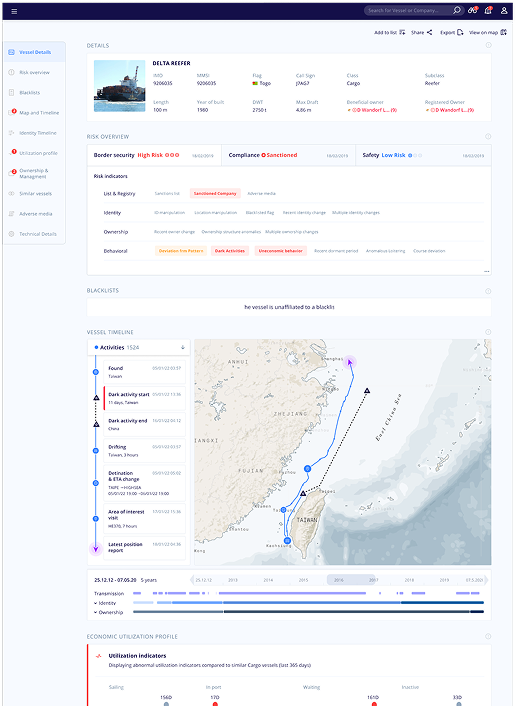Select the Anomalous loitering indicator
The height and width of the screenshot is (706, 516).
(385, 251)
